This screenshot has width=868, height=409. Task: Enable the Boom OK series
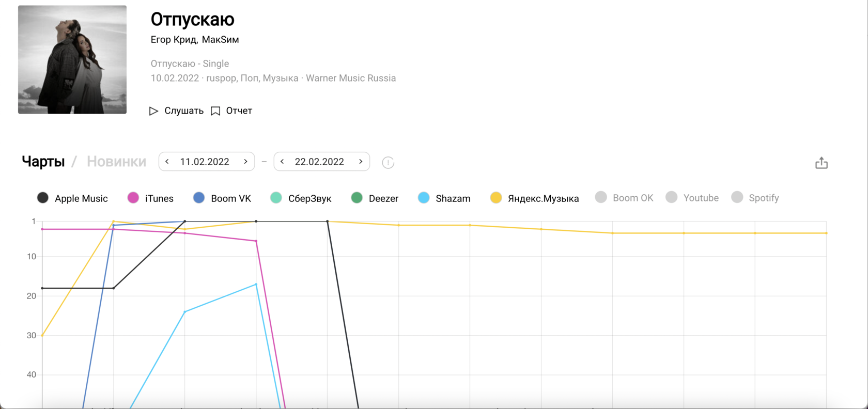(624, 198)
